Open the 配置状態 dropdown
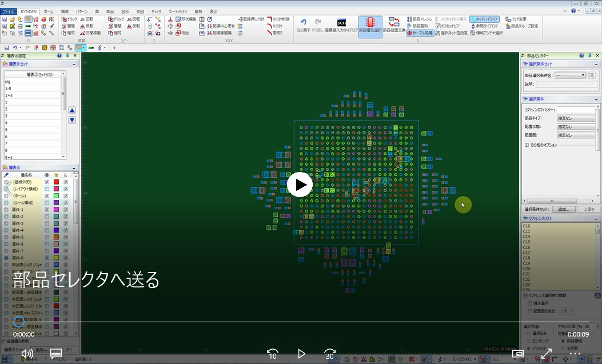Screen dimensions: 602x364 [x=576, y=127]
